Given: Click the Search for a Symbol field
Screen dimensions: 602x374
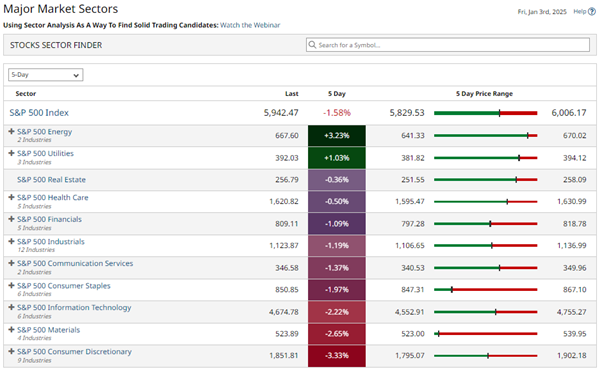Looking at the screenshot, I should (x=448, y=45).
